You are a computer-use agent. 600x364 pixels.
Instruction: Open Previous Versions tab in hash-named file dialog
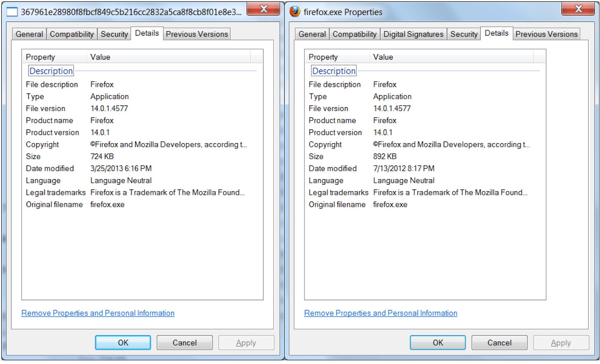click(x=197, y=34)
